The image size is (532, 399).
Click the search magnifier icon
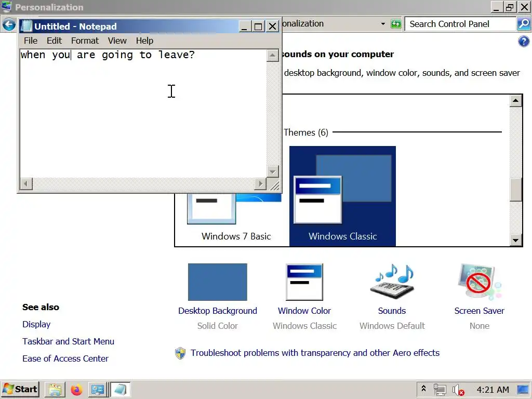(x=524, y=24)
